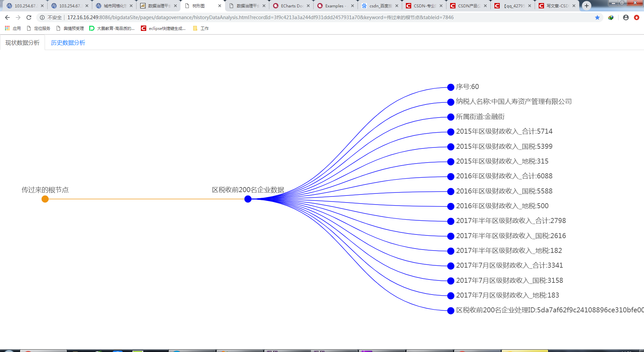The image size is (644, 352).
Task: Click the 序号:60 leaf node
Action: (x=451, y=87)
